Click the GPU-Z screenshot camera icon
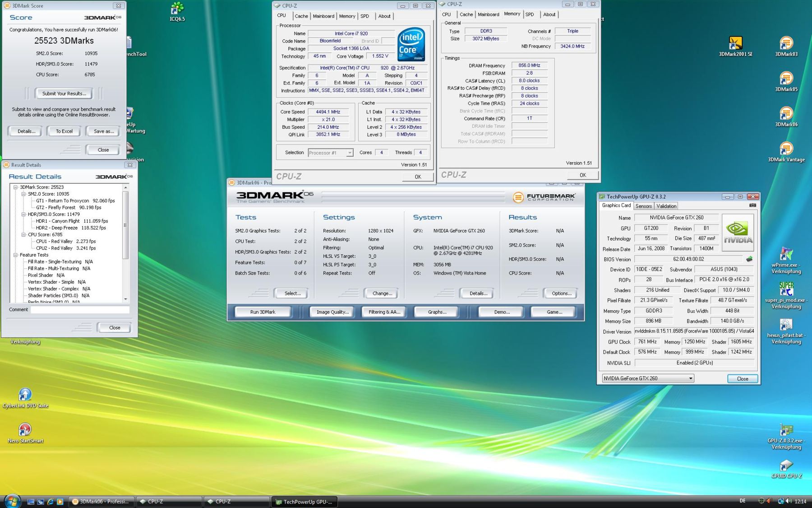The width and height of the screenshot is (812, 508). tap(752, 205)
